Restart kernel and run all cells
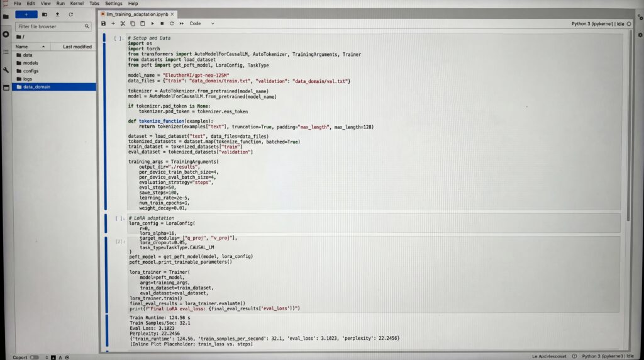 pos(182,23)
